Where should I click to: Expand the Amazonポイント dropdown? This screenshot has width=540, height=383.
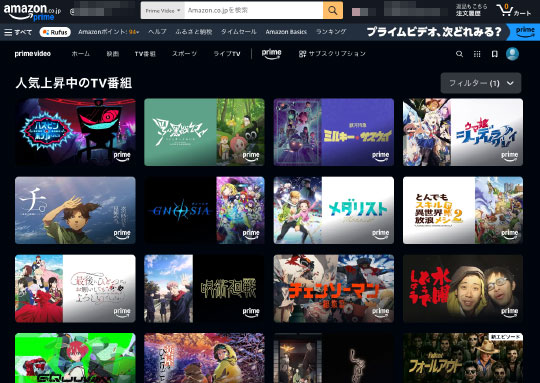click(108, 32)
